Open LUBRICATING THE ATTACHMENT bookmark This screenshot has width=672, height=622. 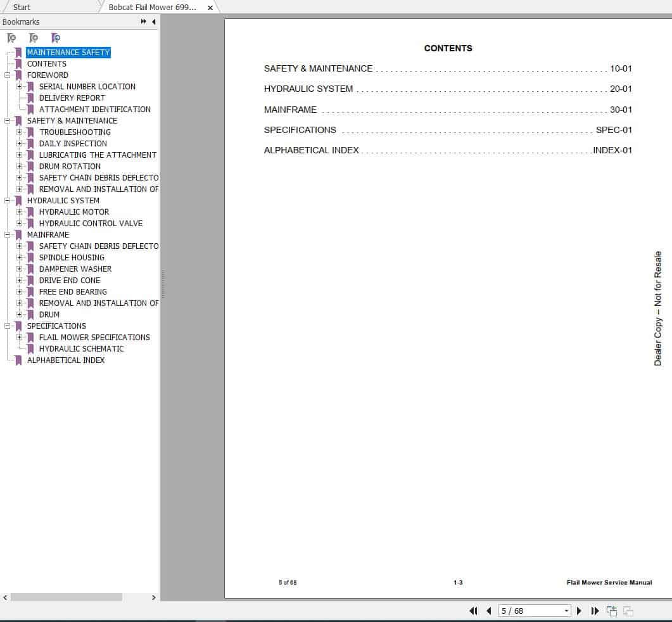pos(98,155)
